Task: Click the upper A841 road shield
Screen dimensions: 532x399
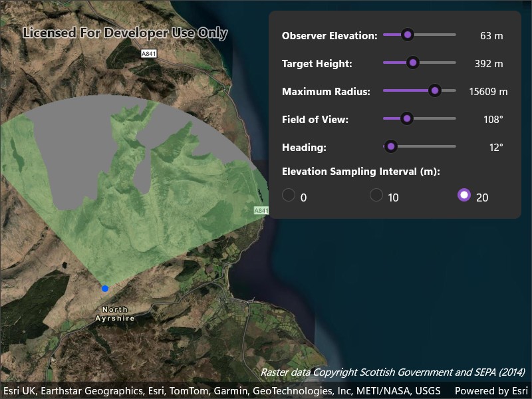Action: (148, 54)
